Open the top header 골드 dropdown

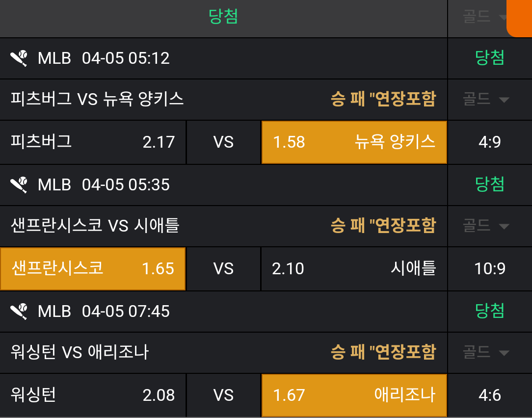484,17
